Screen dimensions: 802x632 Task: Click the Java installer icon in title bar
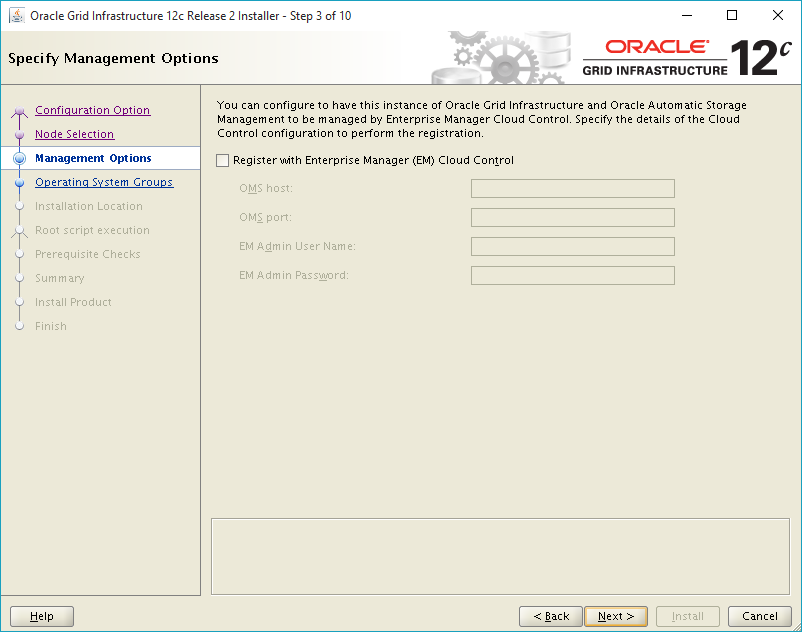coord(17,16)
